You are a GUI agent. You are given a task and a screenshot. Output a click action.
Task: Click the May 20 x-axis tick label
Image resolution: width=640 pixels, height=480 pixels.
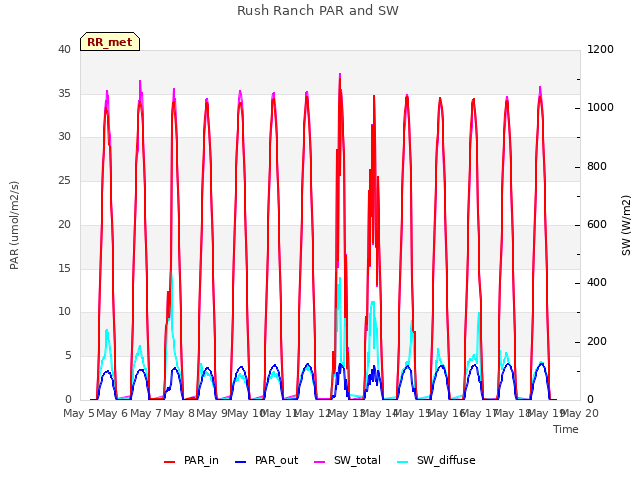[580, 413]
